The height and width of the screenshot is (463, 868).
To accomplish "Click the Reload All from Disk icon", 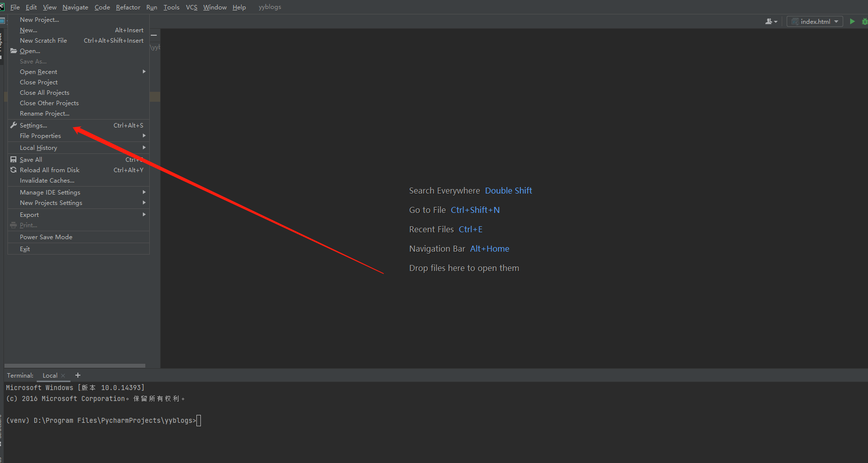I will tap(13, 170).
